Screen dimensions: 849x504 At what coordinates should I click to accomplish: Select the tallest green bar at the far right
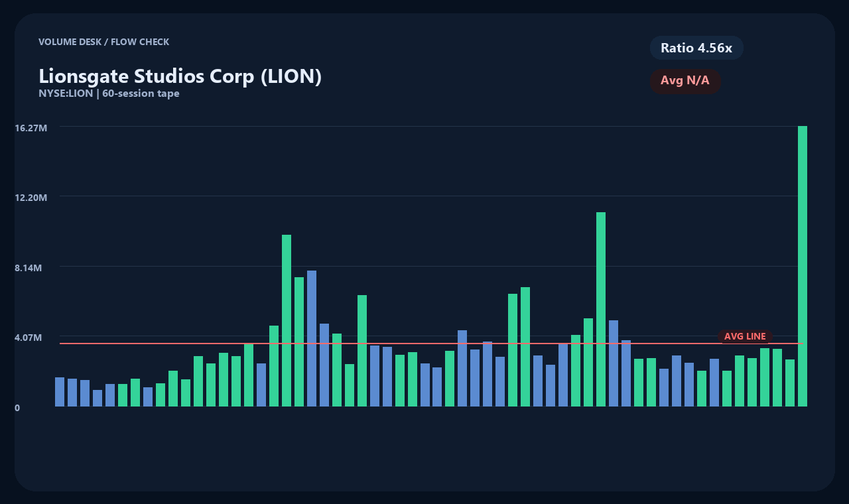(x=803, y=266)
